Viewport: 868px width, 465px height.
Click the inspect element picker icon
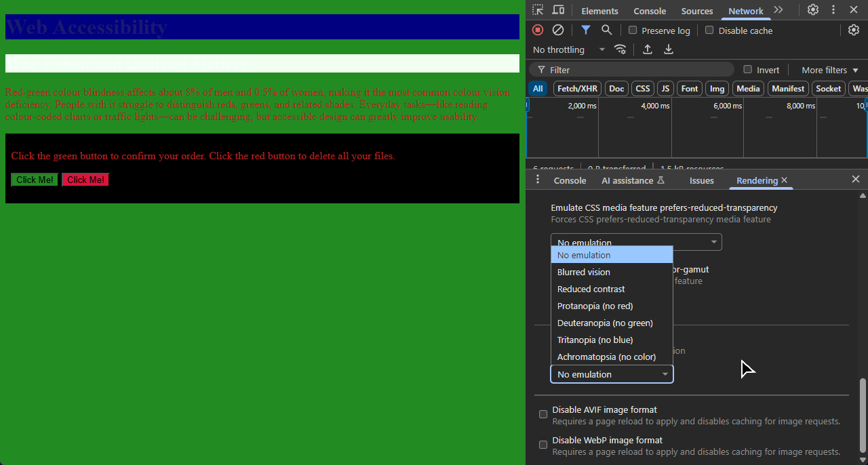click(538, 10)
